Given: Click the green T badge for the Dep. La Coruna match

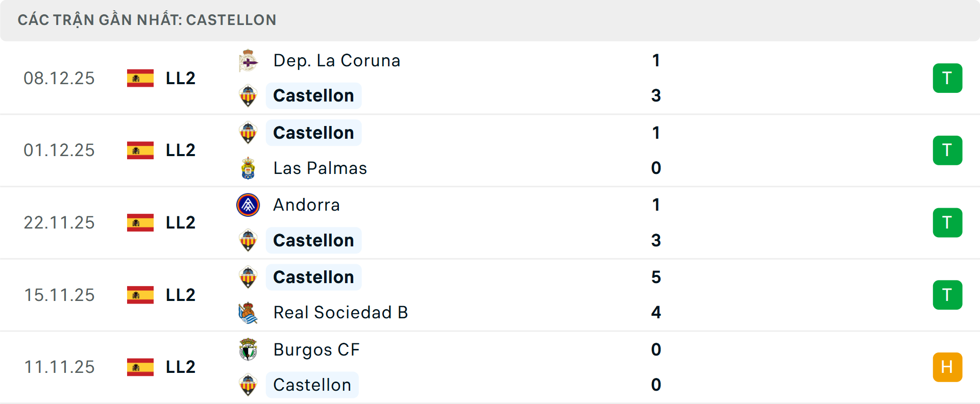Looking at the screenshot, I should (x=948, y=78).
